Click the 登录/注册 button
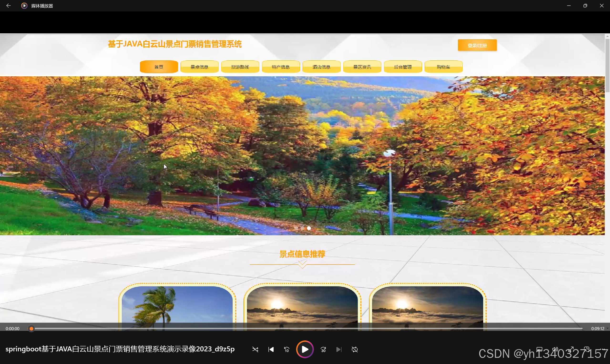Image resolution: width=610 pixels, height=364 pixels. coord(477,45)
